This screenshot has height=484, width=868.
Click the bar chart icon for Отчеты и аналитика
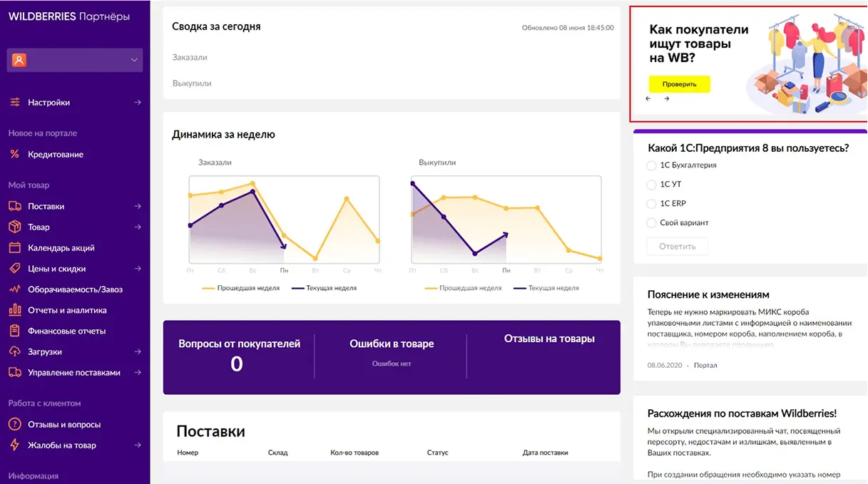click(x=15, y=311)
